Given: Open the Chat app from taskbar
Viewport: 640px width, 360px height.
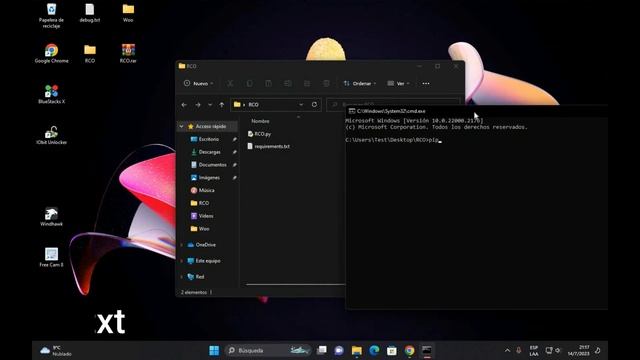Looking at the screenshot, I should coord(339,350).
